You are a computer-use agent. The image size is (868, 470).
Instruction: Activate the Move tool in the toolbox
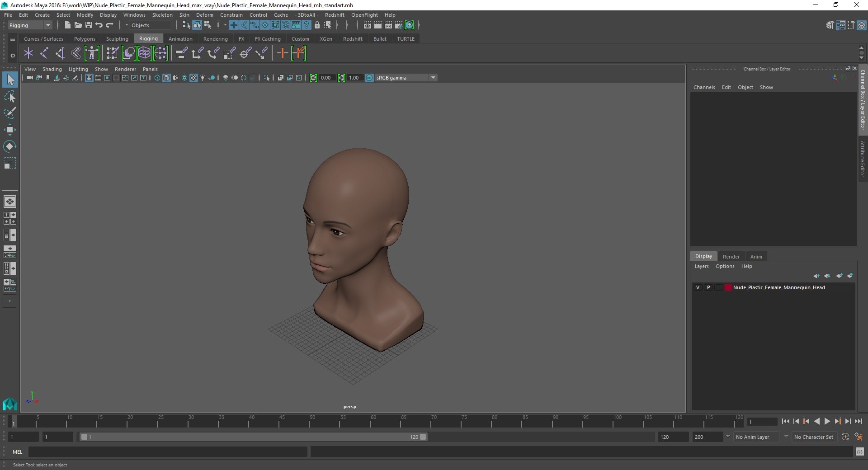10,130
